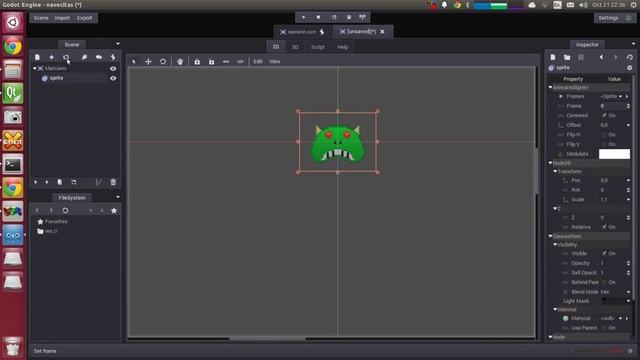The width and height of the screenshot is (640, 360).
Task: Open the Help tab
Action: click(342, 47)
